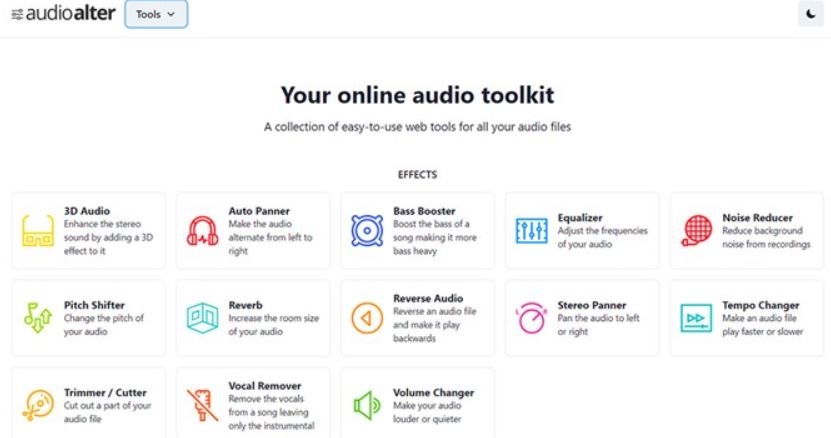The image size is (831, 438).
Task: Click the 3D Audio glasses icon
Action: pyautogui.click(x=38, y=231)
